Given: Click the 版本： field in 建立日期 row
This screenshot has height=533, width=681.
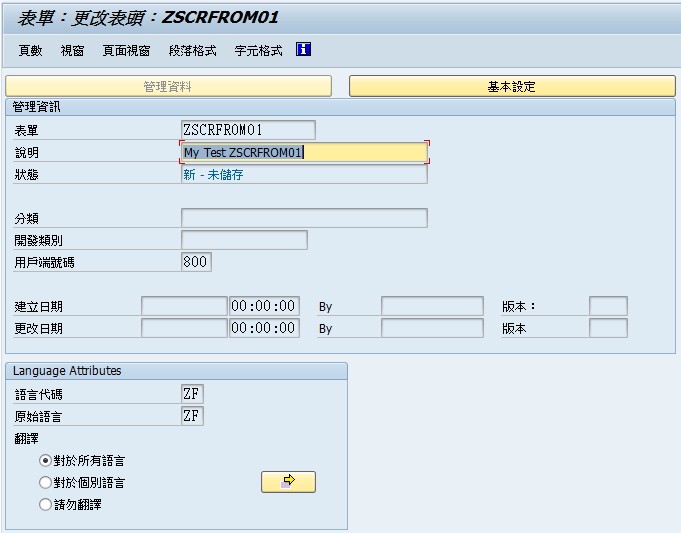Looking at the screenshot, I should pos(608,306).
